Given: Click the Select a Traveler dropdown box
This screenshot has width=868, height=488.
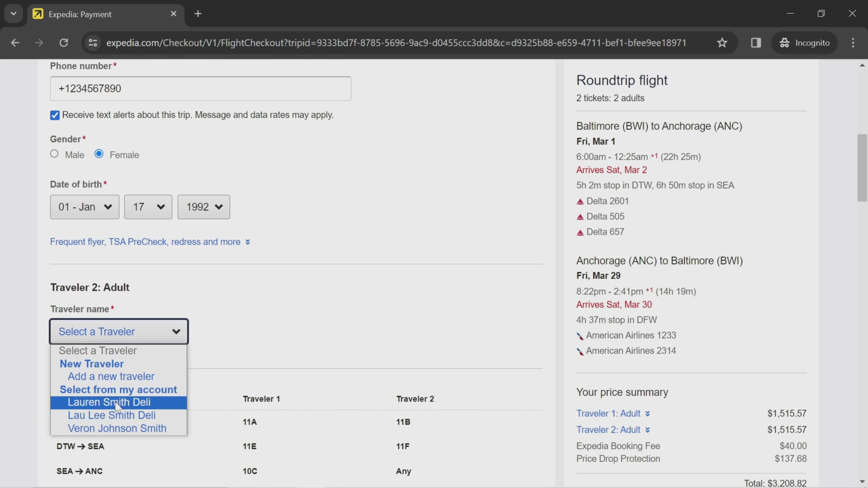Looking at the screenshot, I should [x=119, y=331].
